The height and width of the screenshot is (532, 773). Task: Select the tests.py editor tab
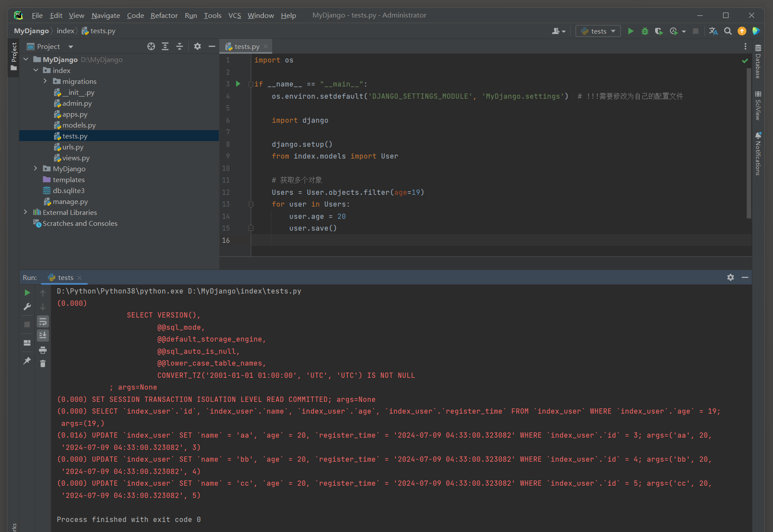click(x=246, y=46)
